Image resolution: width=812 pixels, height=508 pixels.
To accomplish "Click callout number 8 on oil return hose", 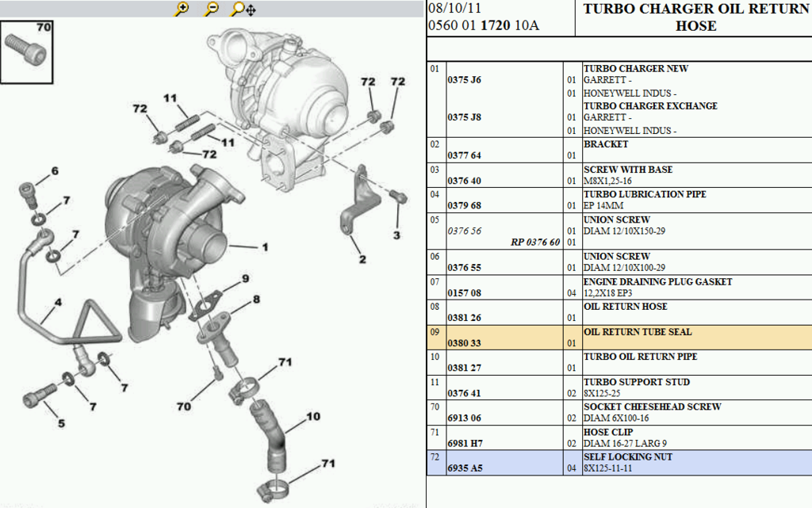I will 256,299.
